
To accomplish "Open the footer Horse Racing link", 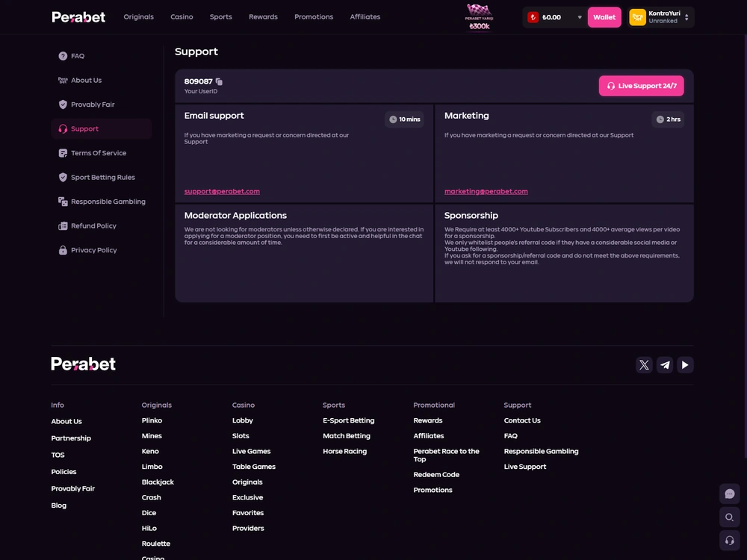I will coord(345,451).
